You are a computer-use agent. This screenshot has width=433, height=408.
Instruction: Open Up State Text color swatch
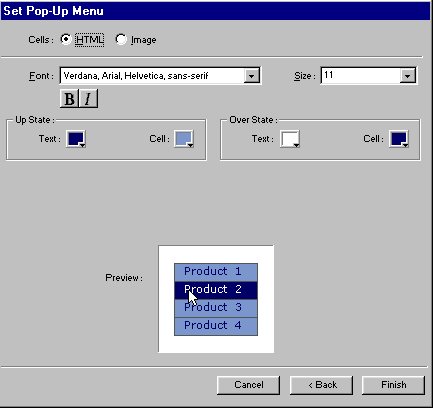pos(76,139)
